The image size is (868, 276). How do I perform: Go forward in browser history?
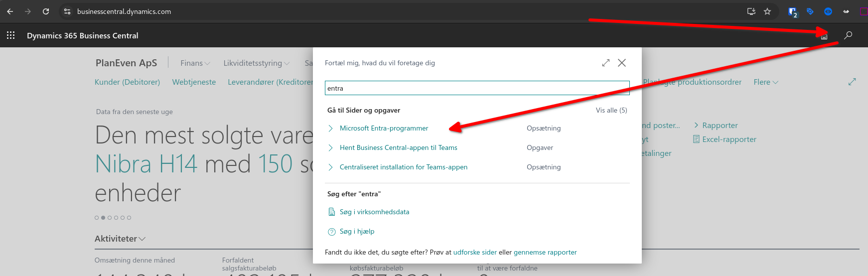(x=28, y=11)
